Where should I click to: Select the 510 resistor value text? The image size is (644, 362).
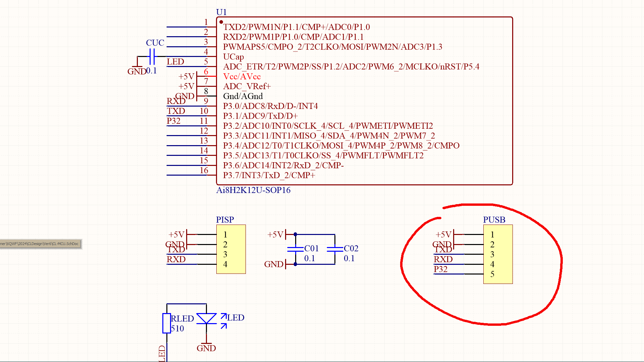(x=177, y=328)
